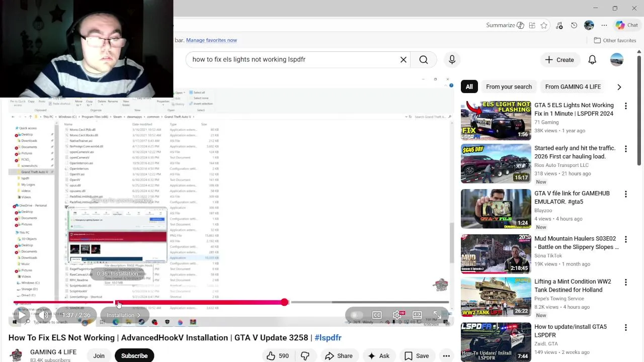Open How to update/install GTA5 LSPDFR title

(x=570, y=331)
